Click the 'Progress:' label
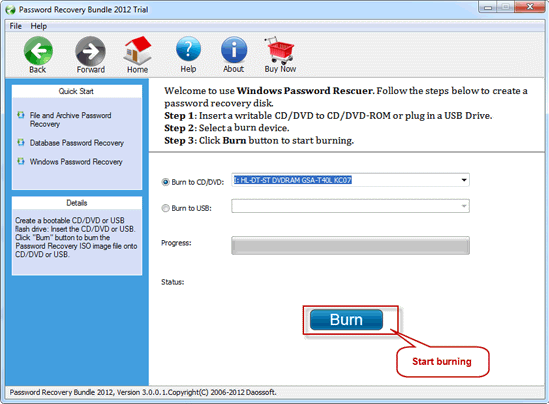The height and width of the screenshot is (404, 549). [176, 243]
